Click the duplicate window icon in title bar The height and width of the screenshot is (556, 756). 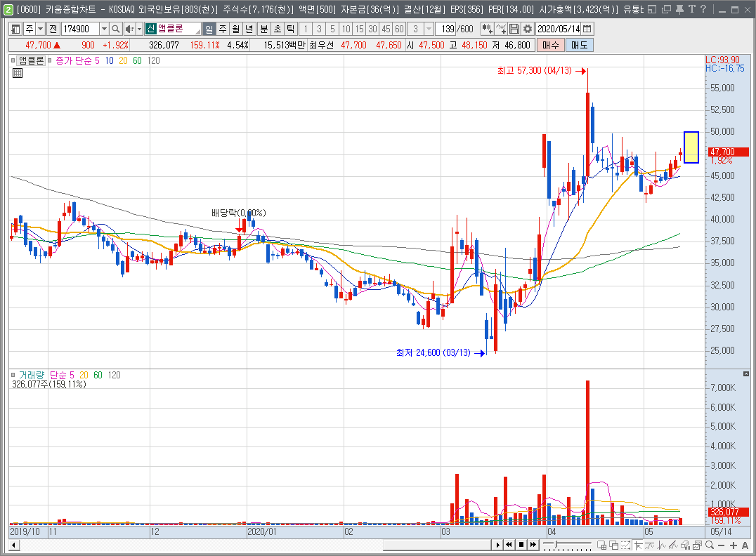point(666,9)
